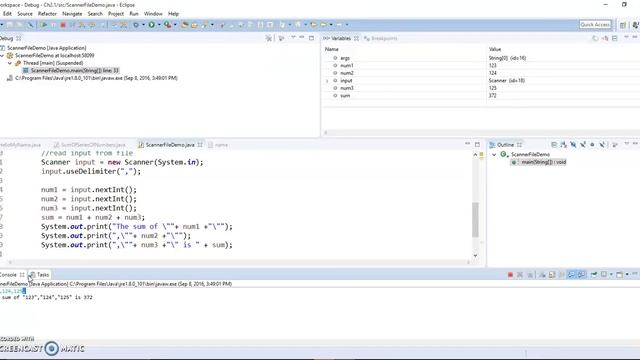Click the Remove All Terminated Launches icon in the Debug view

pos(269,38)
